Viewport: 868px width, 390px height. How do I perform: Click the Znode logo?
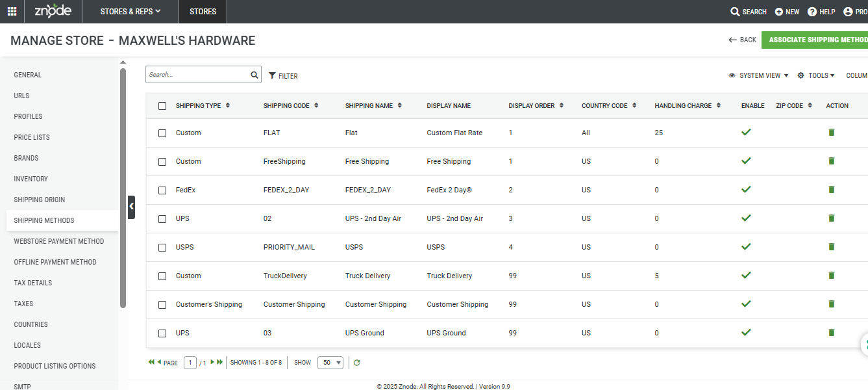pyautogui.click(x=53, y=11)
